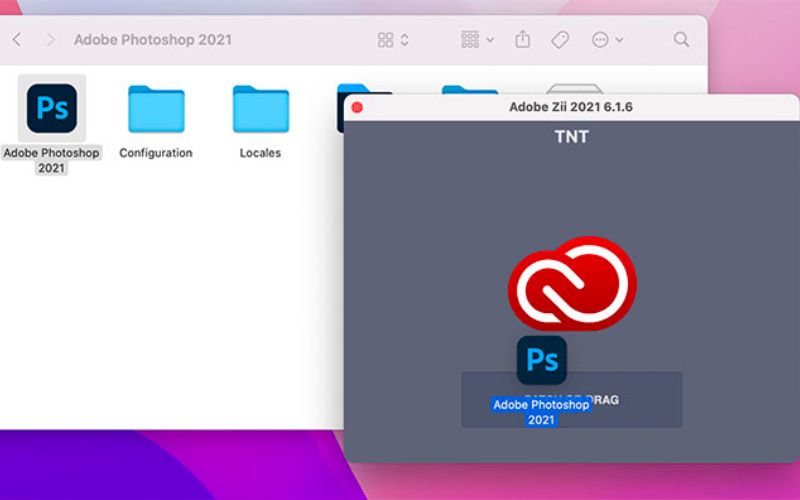800x500 pixels.
Task: Click the Adobe Zii 2021 6.1.6 title
Action: 571,107
